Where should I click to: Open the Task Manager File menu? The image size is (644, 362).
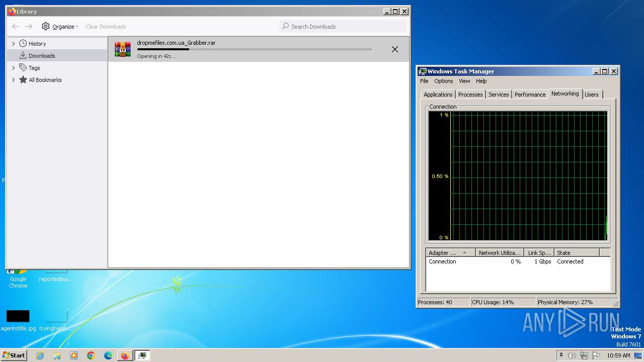click(x=424, y=81)
